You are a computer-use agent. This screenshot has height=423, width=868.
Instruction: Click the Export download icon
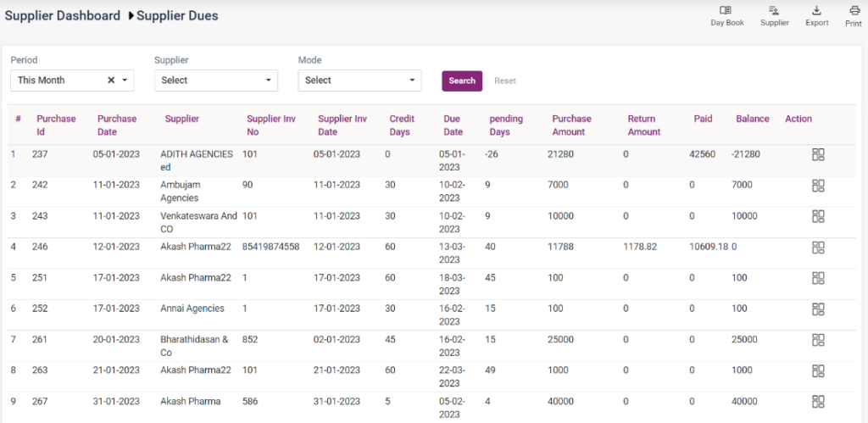click(x=816, y=11)
